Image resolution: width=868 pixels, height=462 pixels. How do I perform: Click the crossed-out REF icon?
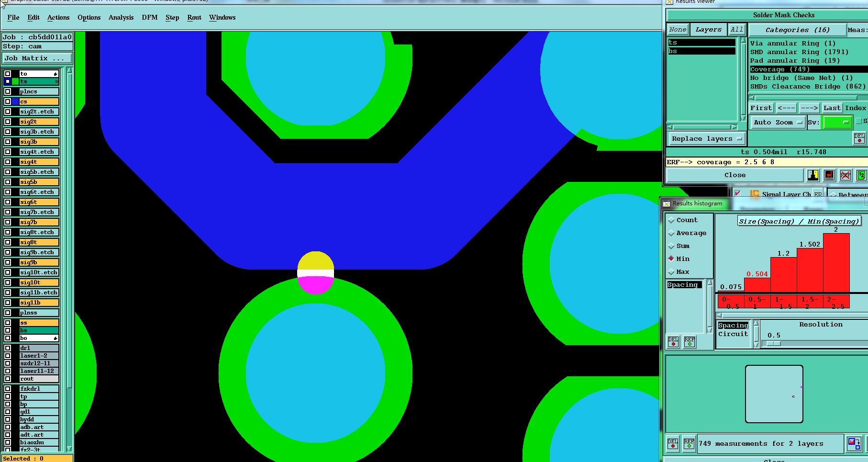coord(846,175)
